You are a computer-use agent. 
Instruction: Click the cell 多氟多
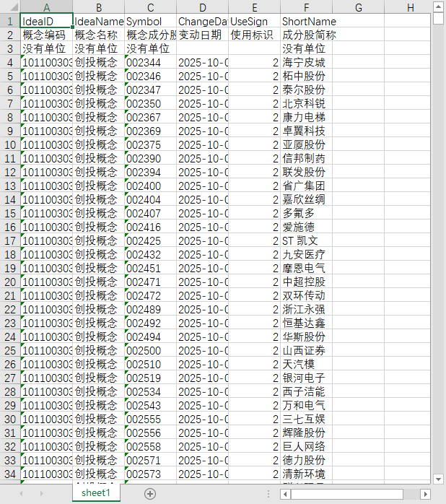coord(306,213)
